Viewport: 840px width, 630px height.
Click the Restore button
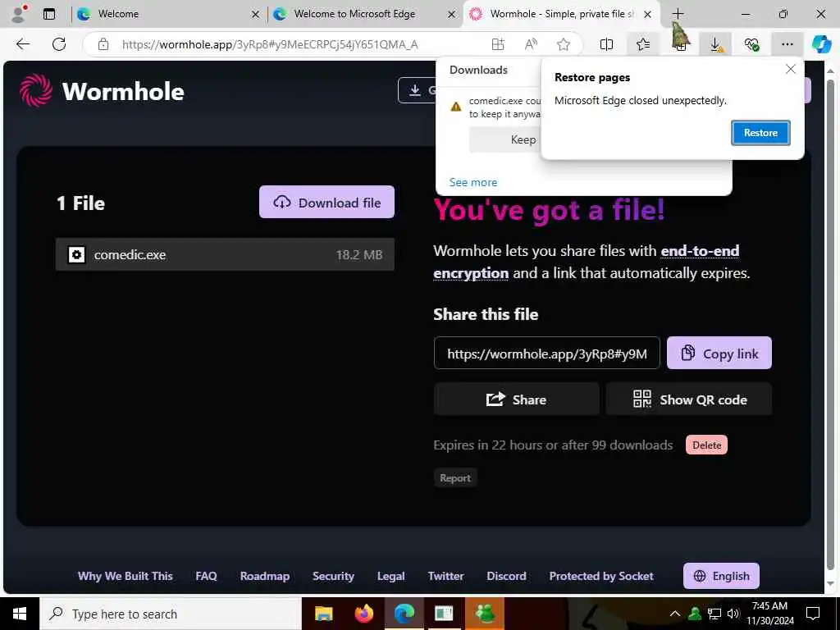[x=760, y=132]
